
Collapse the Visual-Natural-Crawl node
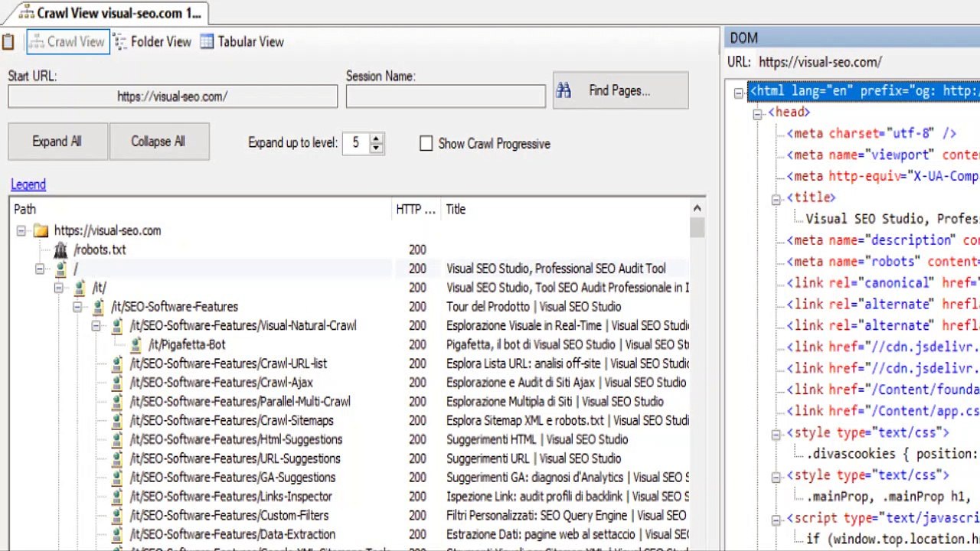click(x=96, y=326)
